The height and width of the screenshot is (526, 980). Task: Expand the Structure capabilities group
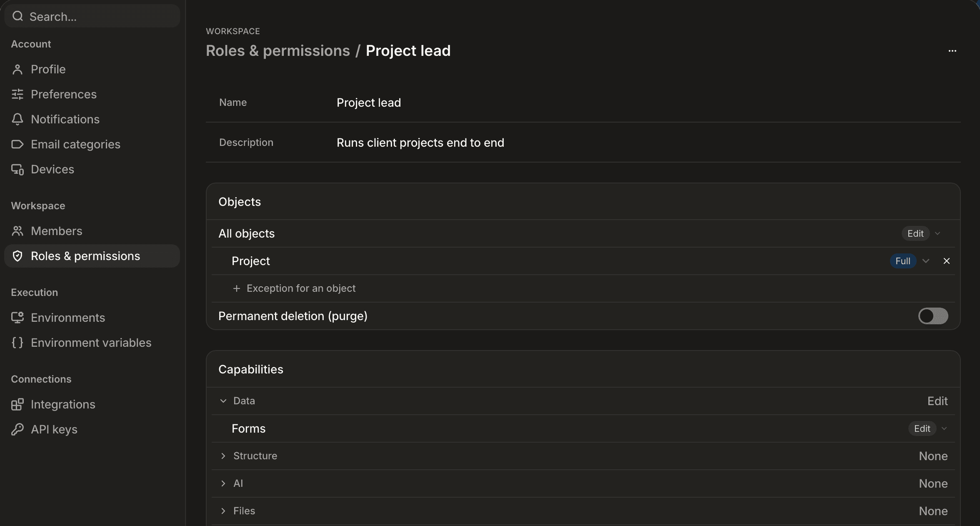click(223, 456)
